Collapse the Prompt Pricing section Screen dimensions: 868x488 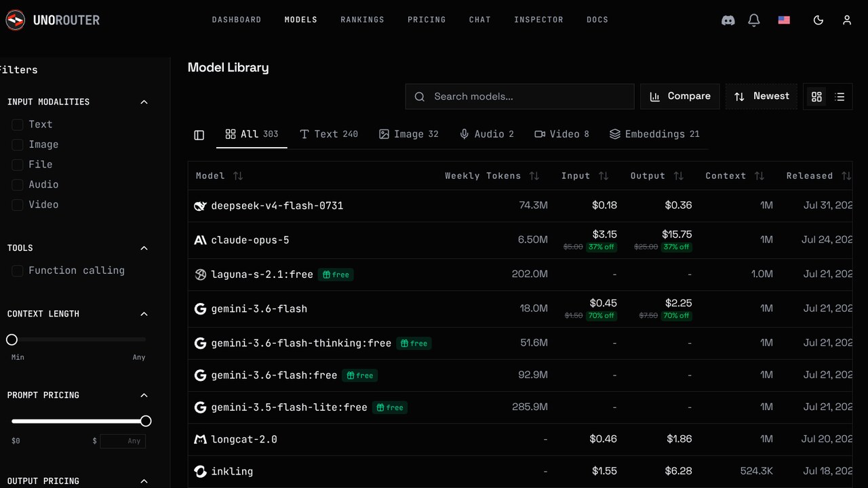click(144, 396)
